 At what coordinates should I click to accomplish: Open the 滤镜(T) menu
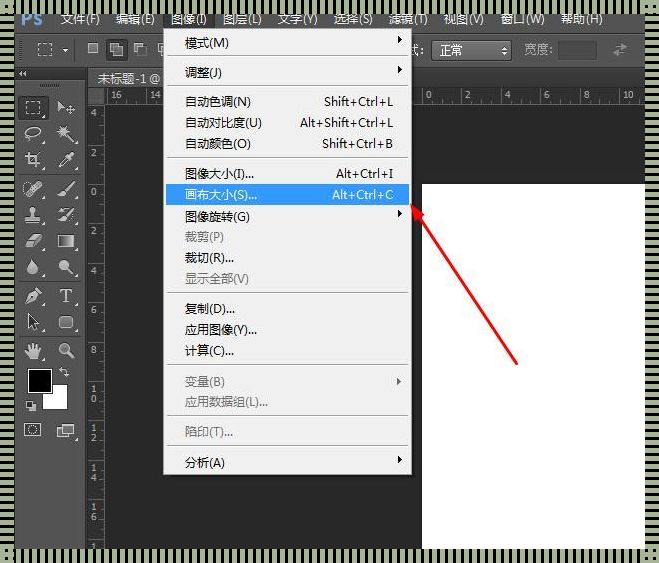[x=408, y=19]
